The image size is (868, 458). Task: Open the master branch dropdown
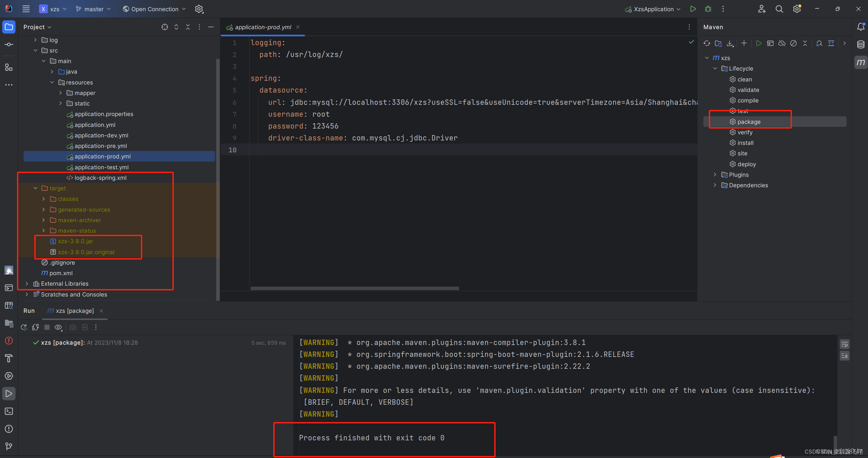pyautogui.click(x=93, y=9)
